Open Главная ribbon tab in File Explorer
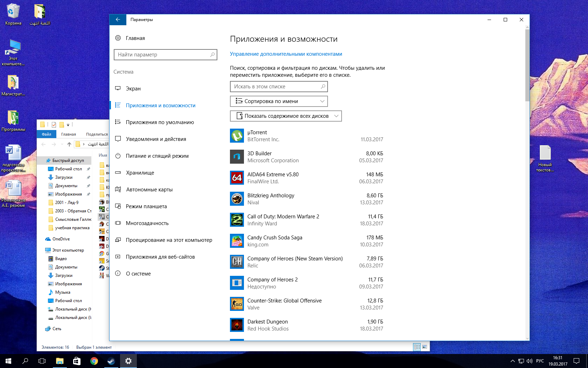588x368 pixels. (69, 134)
